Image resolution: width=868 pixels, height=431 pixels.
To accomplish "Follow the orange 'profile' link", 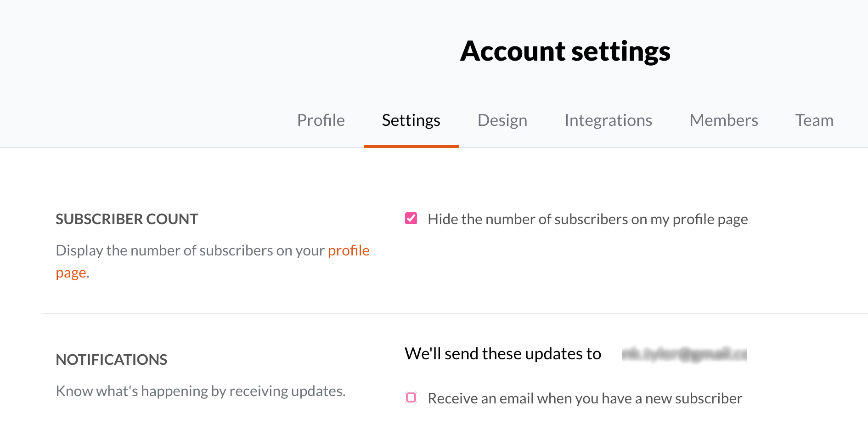I will point(349,250).
